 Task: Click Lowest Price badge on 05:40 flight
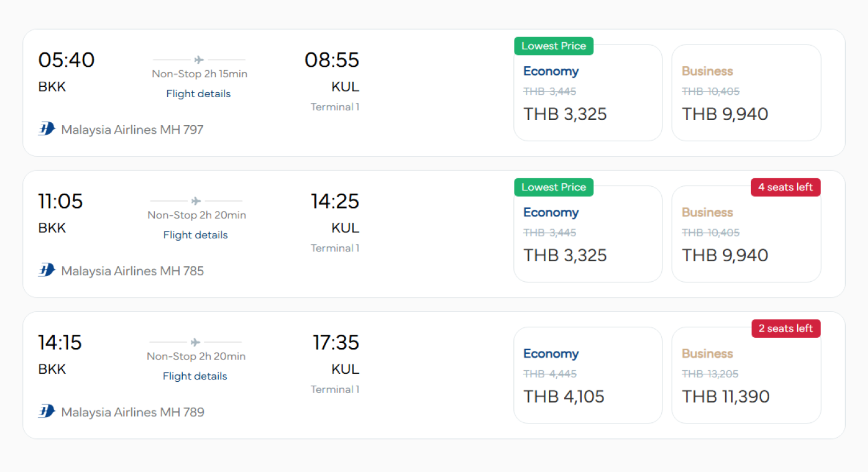coord(553,46)
